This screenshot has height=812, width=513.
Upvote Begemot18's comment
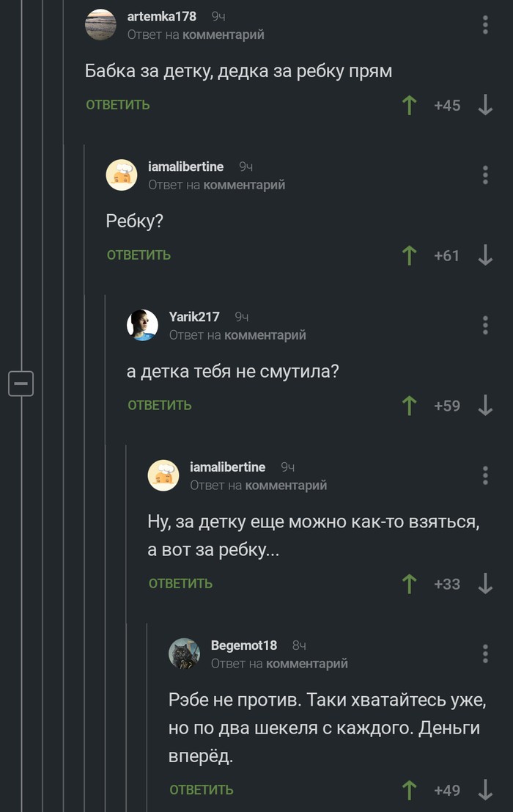410,790
